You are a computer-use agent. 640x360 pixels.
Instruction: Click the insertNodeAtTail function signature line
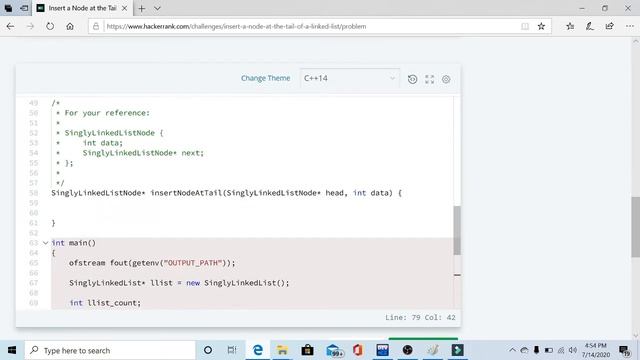227,193
